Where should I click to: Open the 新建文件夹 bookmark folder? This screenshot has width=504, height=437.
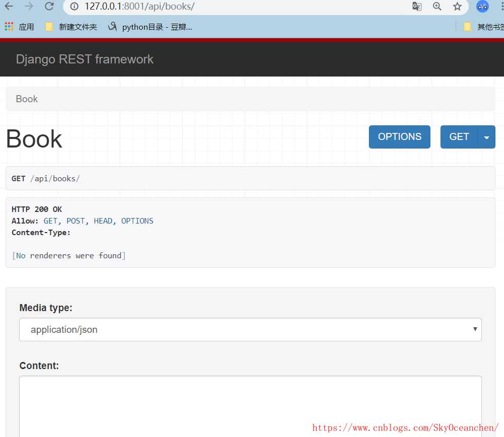[x=72, y=27]
